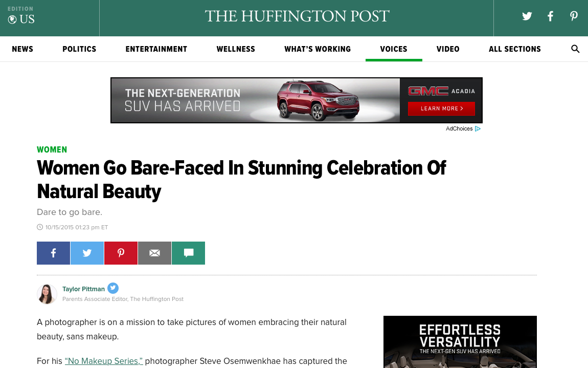Click the globe icon beside US edition
The width and height of the screenshot is (588, 368).
click(x=12, y=19)
